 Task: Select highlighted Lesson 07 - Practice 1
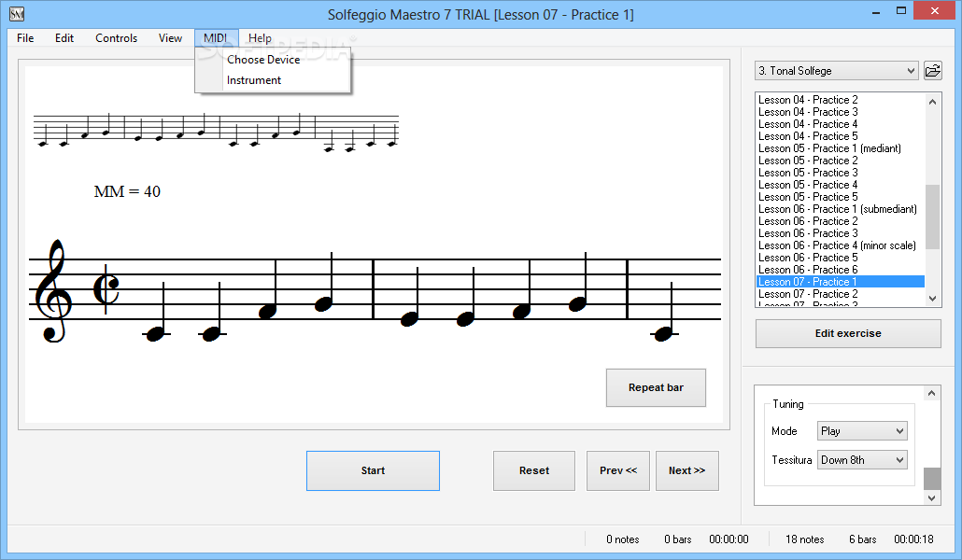[x=841, y=282]
